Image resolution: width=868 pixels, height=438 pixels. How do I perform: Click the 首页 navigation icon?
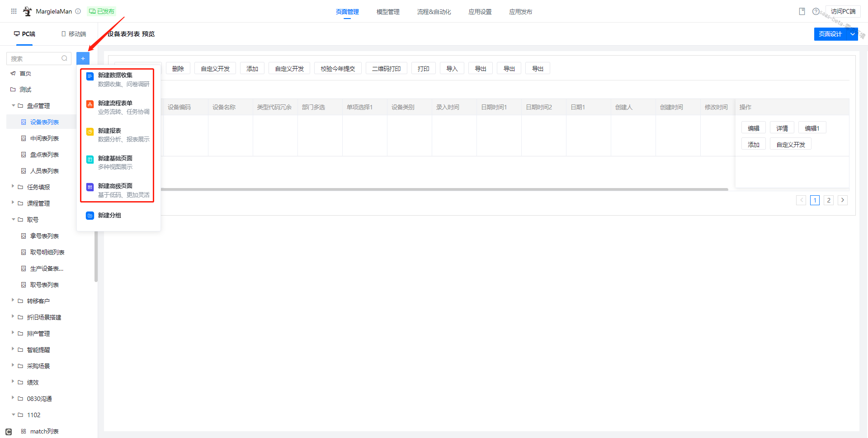click(x=13, y=73)
